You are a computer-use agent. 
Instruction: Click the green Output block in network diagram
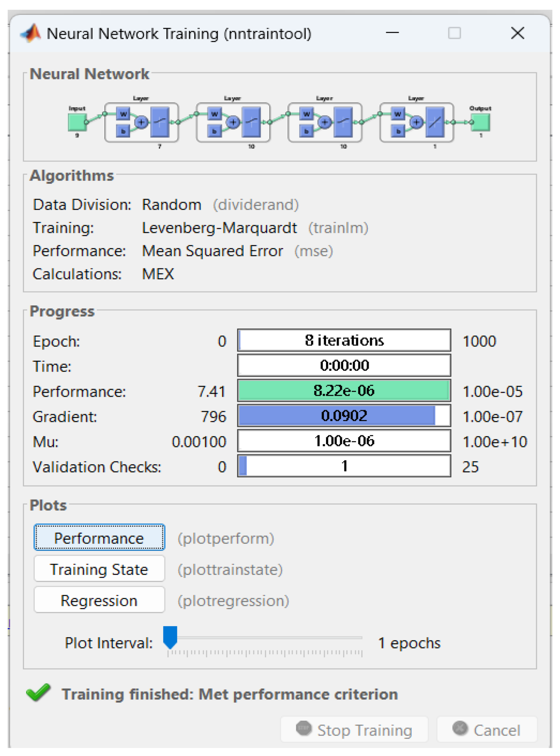(x=481, y=122)
